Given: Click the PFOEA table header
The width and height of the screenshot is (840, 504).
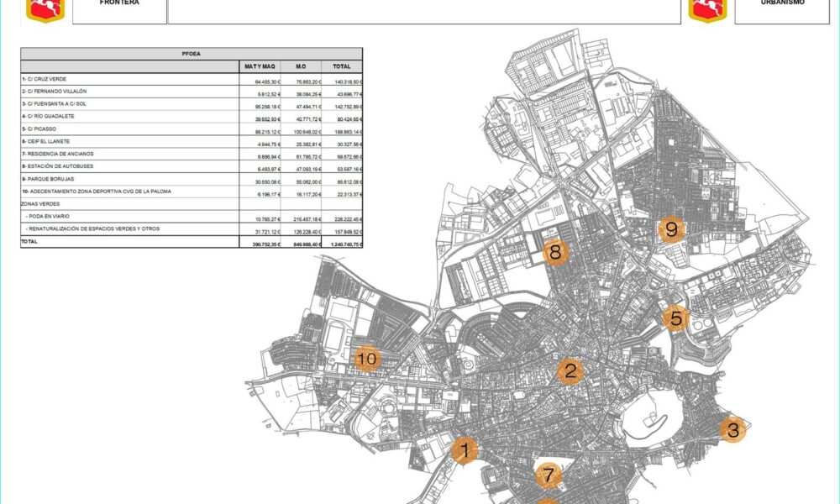Looking at the screenshot, I should (x=192, y=54).
